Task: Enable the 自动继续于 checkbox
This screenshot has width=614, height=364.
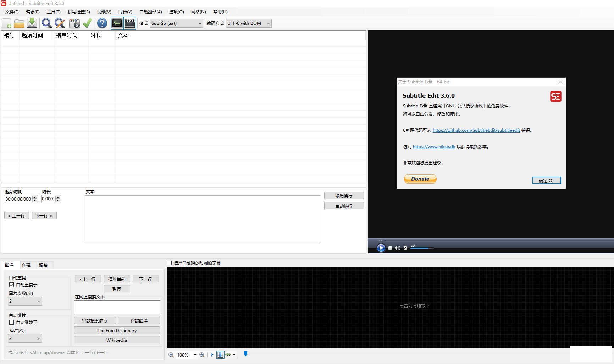Action: click(x=12, y=322)
